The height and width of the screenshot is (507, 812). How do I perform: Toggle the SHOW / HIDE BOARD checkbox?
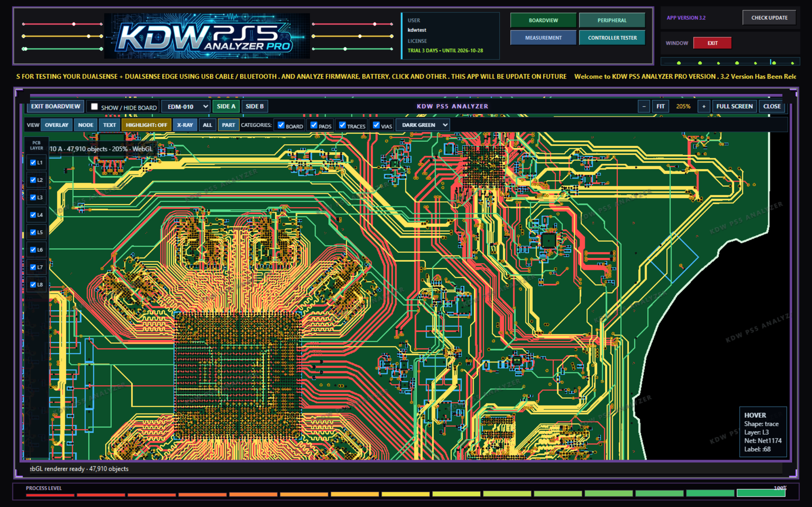point(94,107)
